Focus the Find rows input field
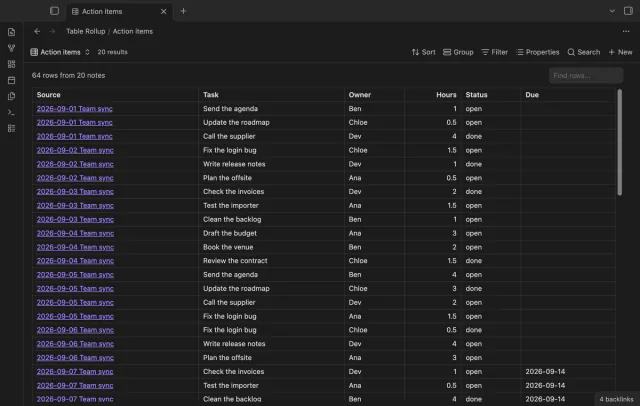This screenshot has height=406, width=640. [x=586, y=75]
